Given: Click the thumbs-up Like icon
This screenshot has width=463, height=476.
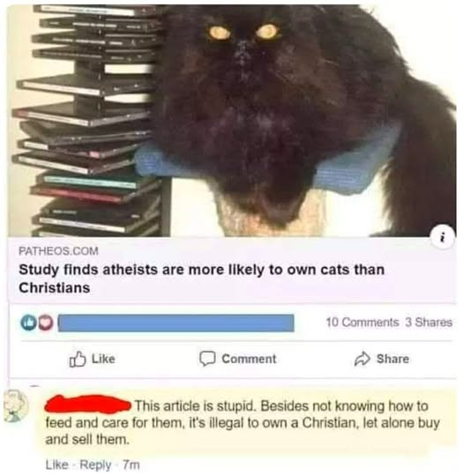Looking at the screenshot, I should (78, 359).
